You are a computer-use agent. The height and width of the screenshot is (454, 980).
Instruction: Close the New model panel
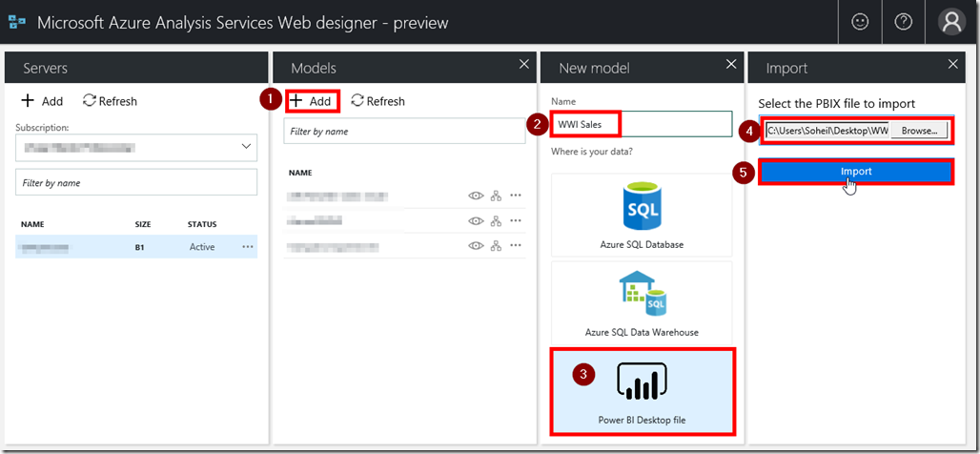point(730,64)
